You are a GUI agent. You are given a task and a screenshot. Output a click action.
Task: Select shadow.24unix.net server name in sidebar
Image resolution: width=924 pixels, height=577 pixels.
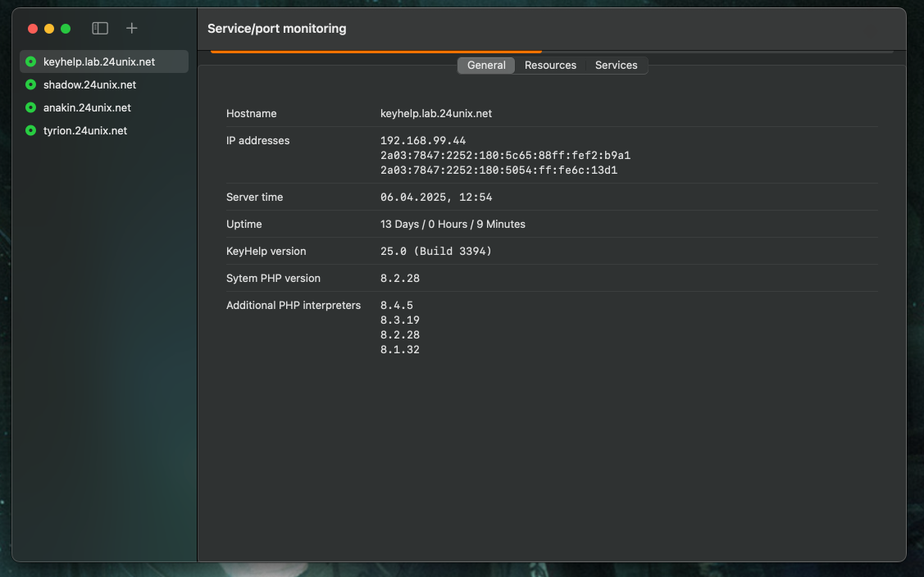click(x=89, y=84)
